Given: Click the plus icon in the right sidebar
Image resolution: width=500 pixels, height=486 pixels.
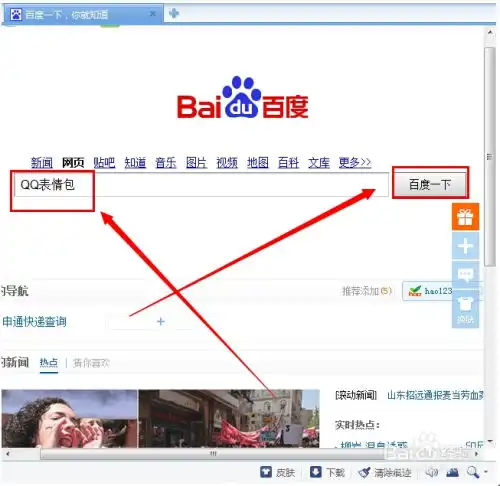Looking at the screenshot, I should point(465,246).
